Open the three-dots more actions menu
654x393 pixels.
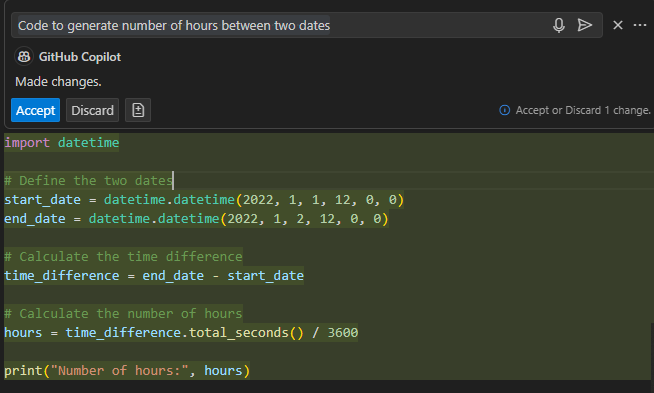(x=640, y=25)
